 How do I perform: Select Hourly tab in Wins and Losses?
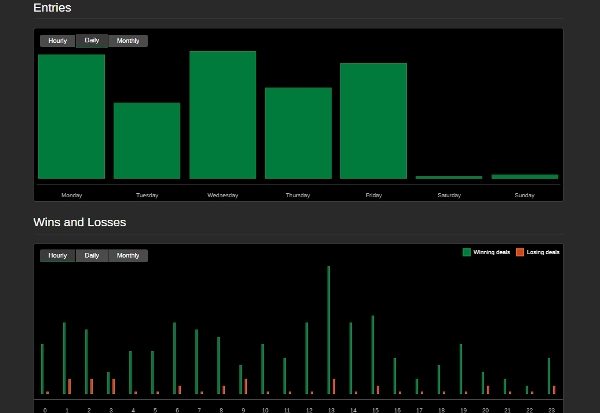click(x=57, y=255)
